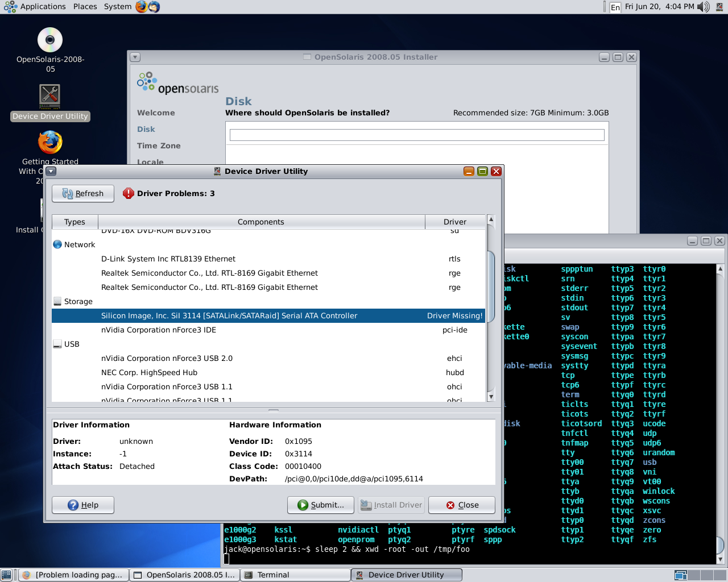Switch to Terminal taskbar button
Image resolution: width=728 pixels, height=582 pixels.
[x=295, y=575]
